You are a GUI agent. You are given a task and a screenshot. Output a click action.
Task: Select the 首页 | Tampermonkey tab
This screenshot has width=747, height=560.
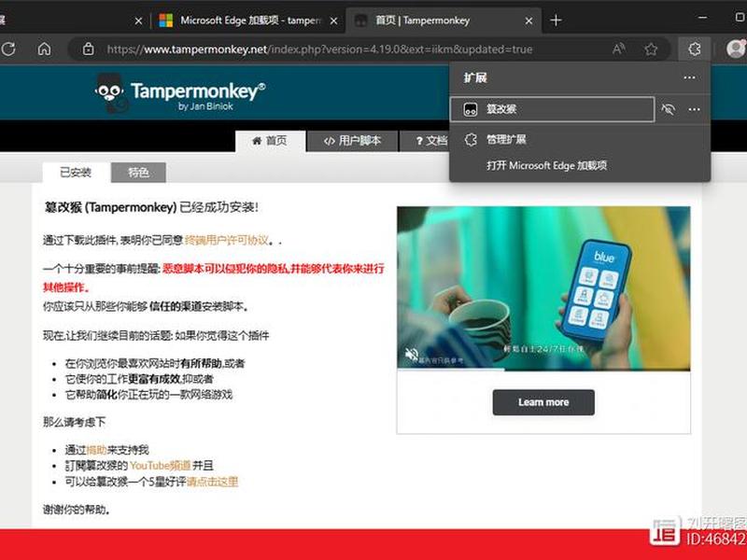pyautogui.click(x=444, y=21)
